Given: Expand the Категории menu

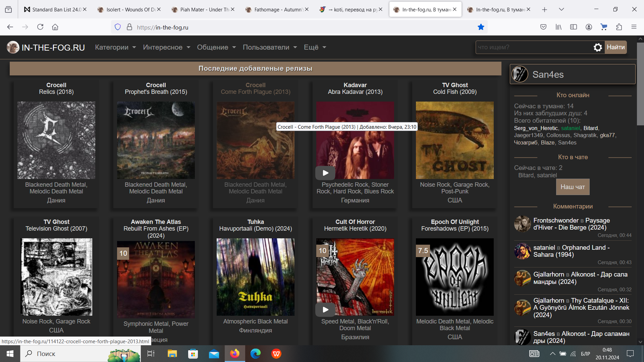Looking at the screenshot, I should [x=115, y=47].
